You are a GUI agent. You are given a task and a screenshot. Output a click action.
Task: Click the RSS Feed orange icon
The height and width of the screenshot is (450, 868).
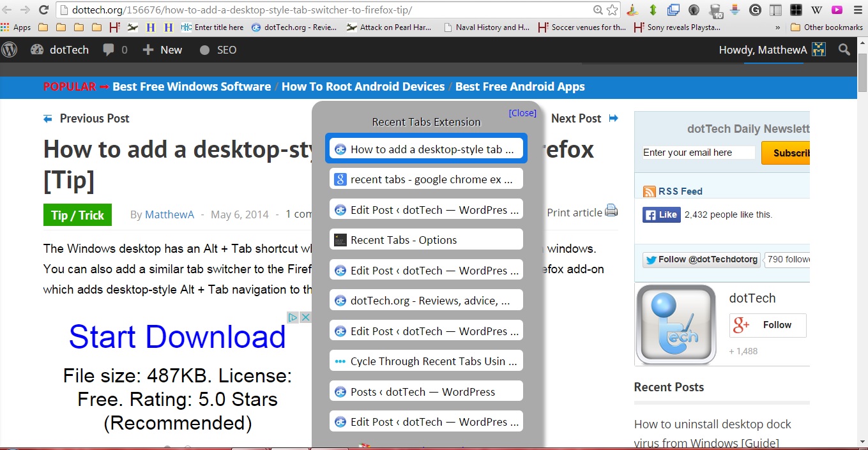coord(649,191)
